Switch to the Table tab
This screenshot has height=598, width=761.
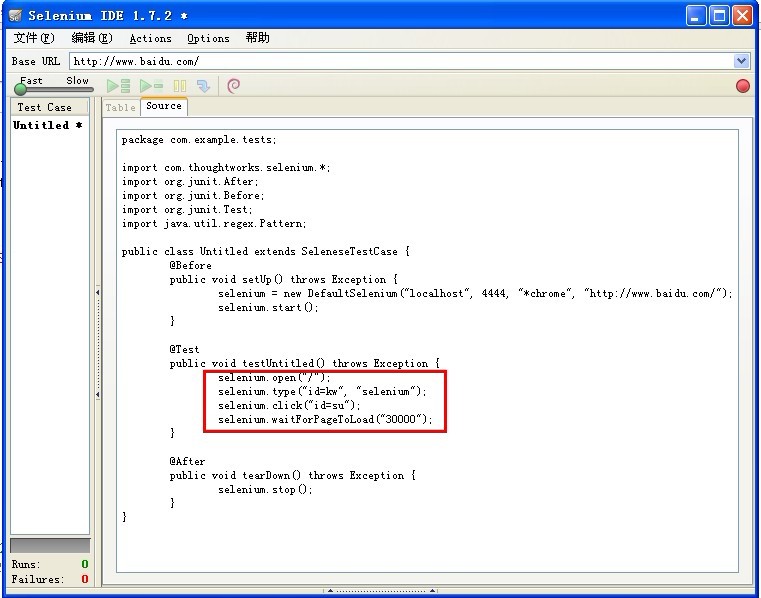click(120, 107)
